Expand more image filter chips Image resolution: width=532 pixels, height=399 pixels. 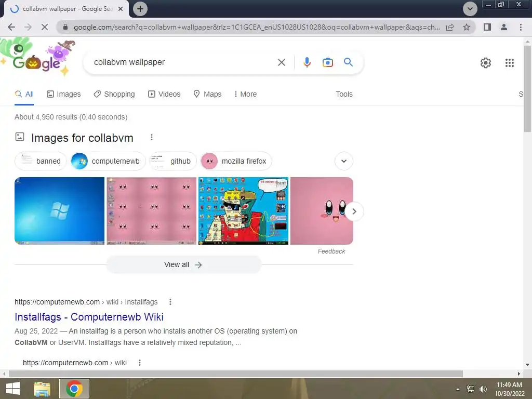tap(344, 161)
